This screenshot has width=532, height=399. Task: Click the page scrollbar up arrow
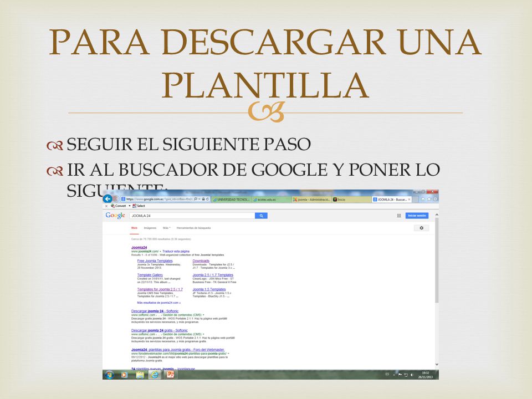click(437, 215)
